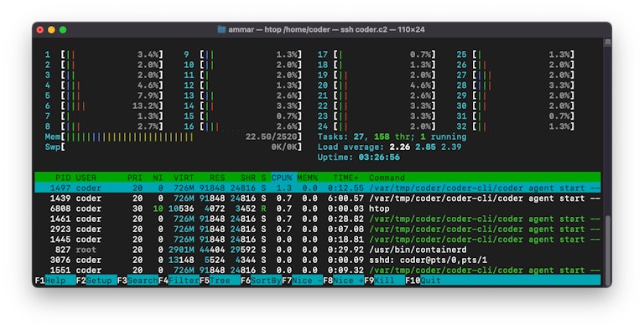Sort by the VIRT column header
This screenshot has width=644, height=330.
[x=184, y=178]
